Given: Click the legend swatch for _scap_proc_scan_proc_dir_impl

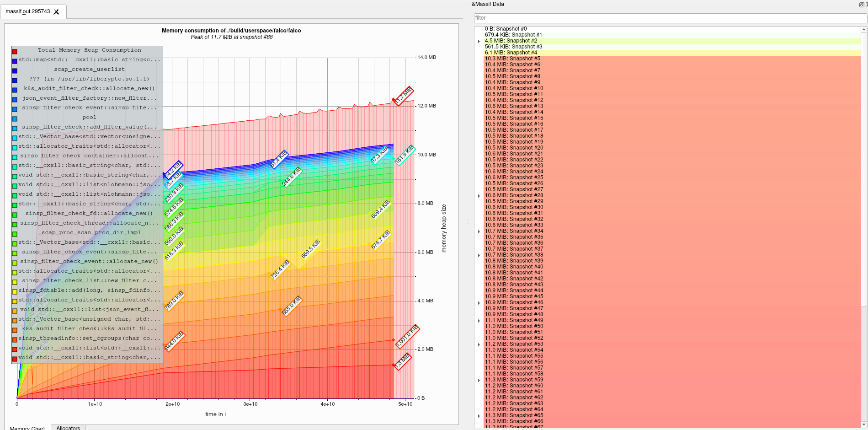Looking at the screenshot, I should (15, 232).
